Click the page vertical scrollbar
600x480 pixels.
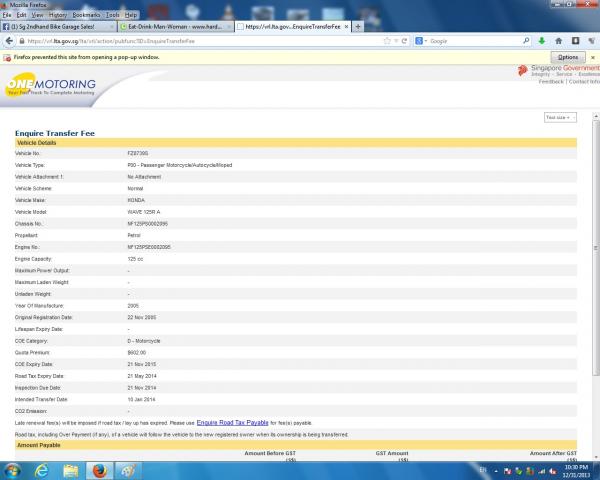[596, 248]
